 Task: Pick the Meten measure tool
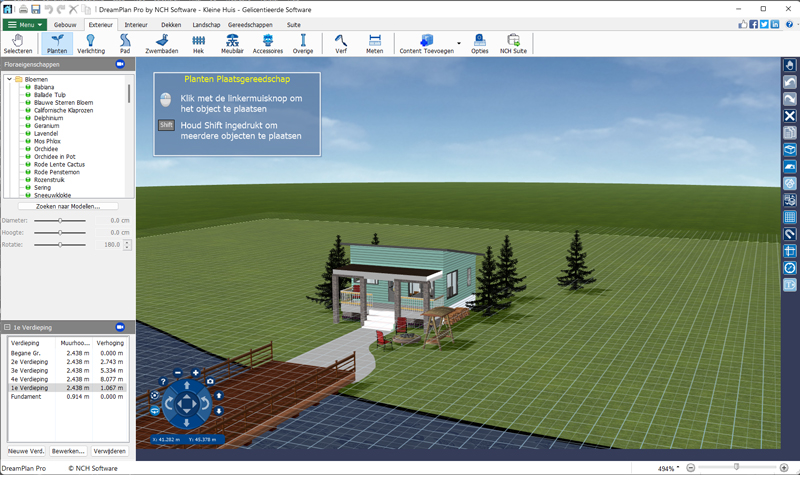375,43
